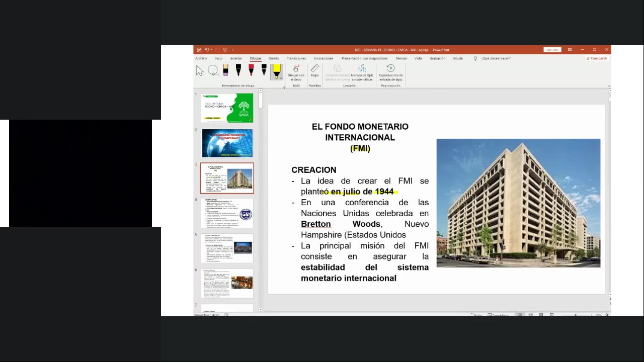Select the red pen

[251, 70]
